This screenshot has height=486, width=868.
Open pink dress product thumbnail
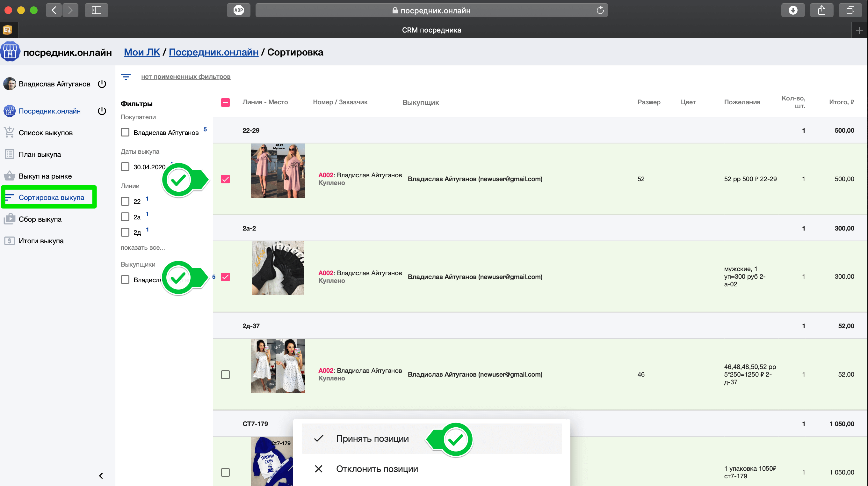(278, 171)
